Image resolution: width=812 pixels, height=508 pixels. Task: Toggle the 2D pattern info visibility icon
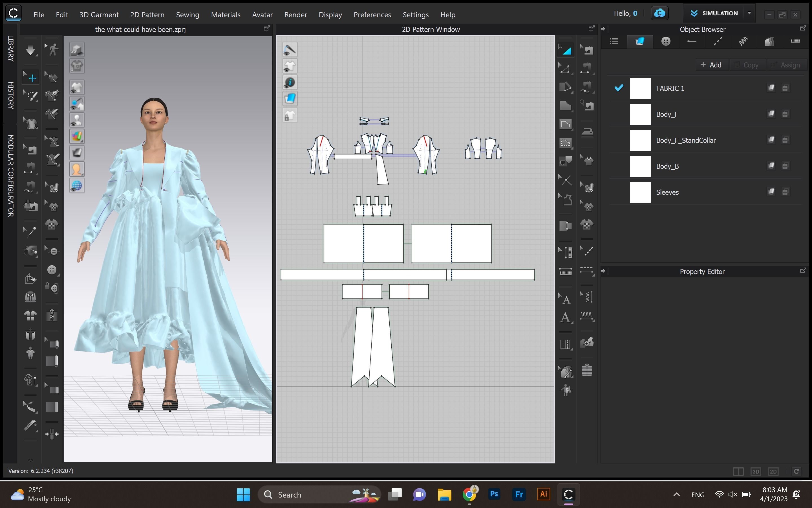(x=290, y=83)
